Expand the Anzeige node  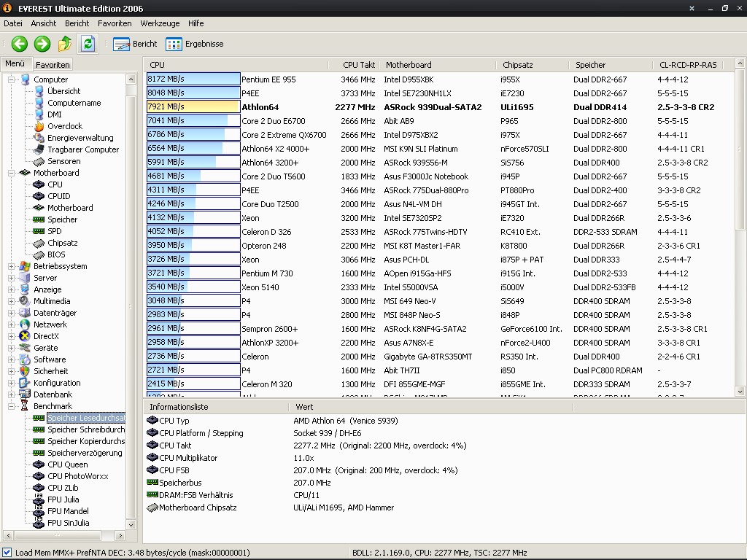[11, 289]
